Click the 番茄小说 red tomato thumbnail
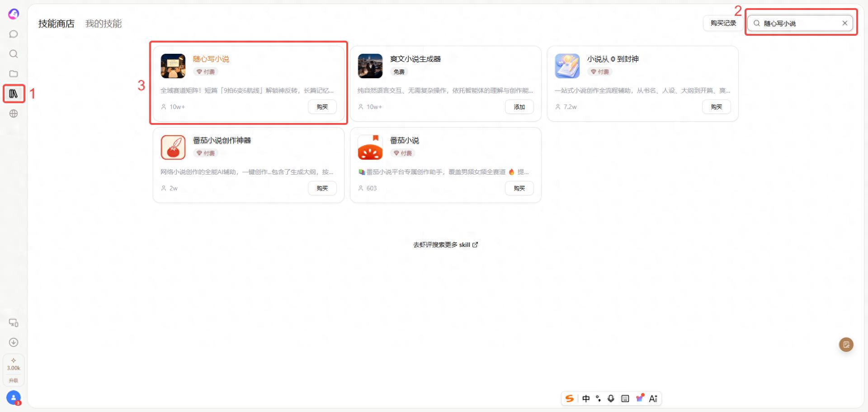 370,147
